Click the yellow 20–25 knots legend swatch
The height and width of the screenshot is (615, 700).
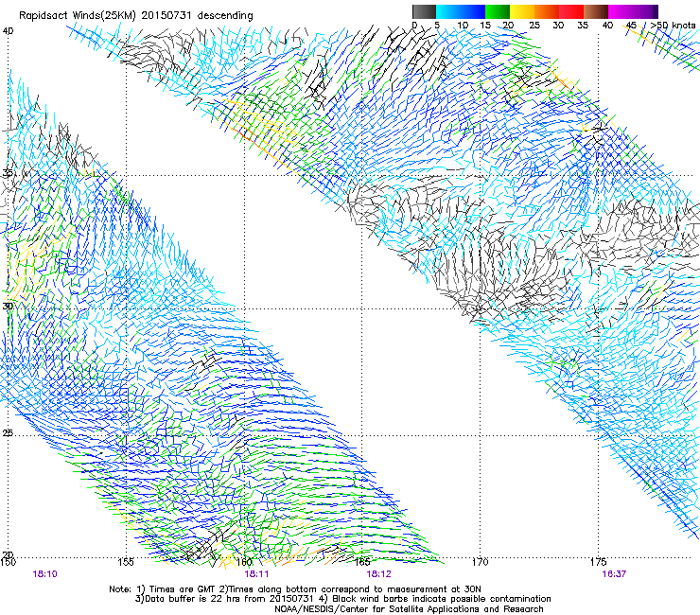522,11
